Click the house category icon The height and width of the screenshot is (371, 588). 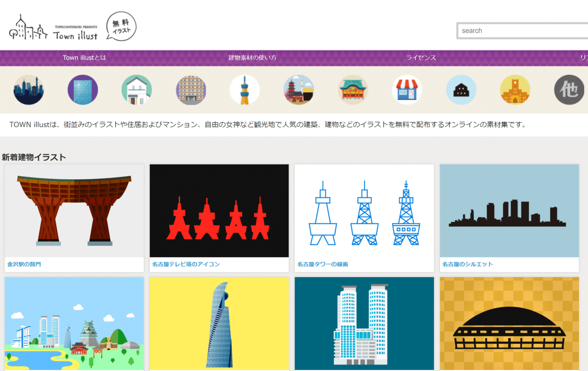point(136,90)
